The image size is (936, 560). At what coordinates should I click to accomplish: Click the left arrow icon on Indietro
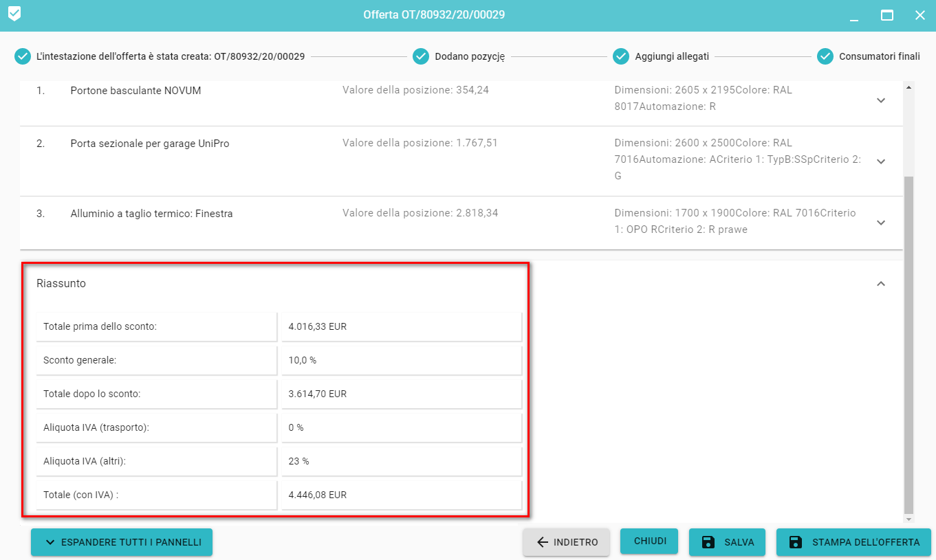coord(543,542)
